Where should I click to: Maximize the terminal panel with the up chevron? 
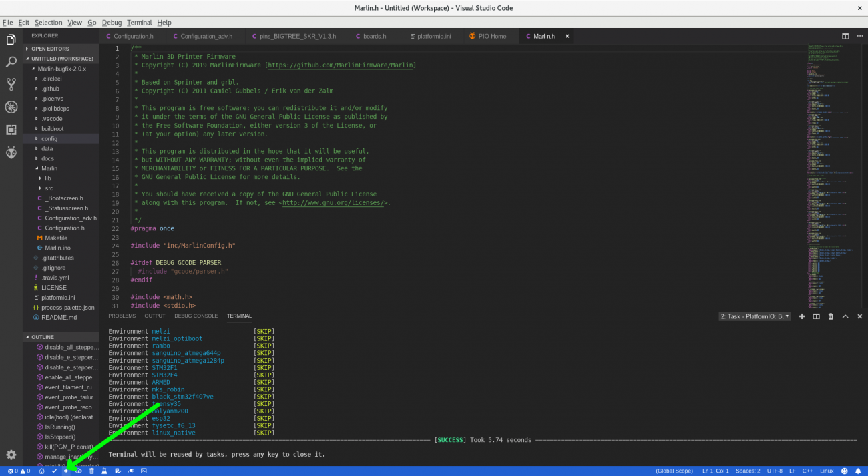pos(845,316)
